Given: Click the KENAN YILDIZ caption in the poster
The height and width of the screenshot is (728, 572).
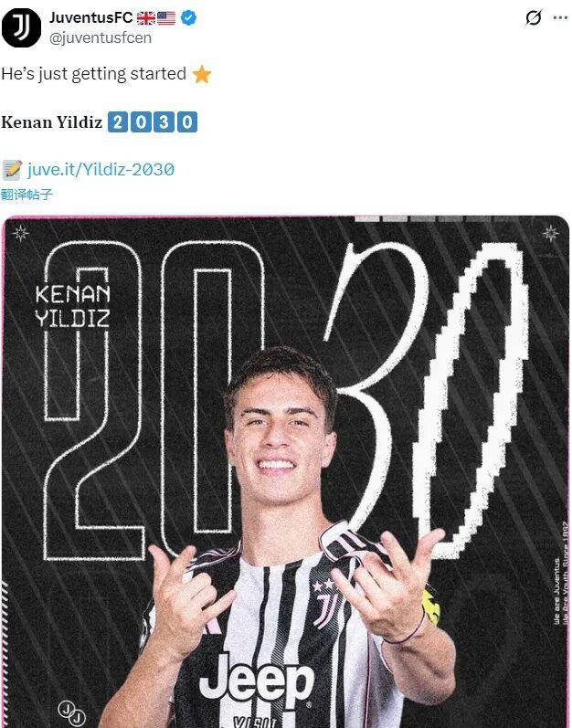Looking at the screenshot, I should click(x=72, y=306).
